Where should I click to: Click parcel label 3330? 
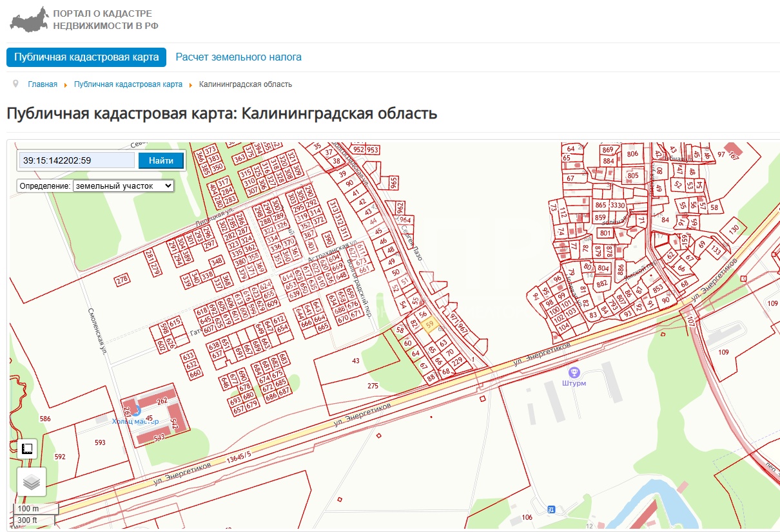[x=618, y=205]
